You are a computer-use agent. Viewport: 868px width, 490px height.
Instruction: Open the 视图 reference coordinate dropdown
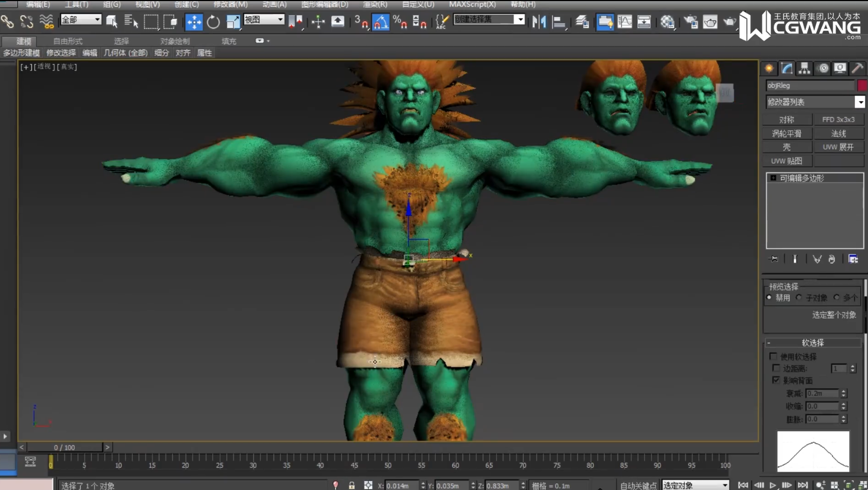264,20
